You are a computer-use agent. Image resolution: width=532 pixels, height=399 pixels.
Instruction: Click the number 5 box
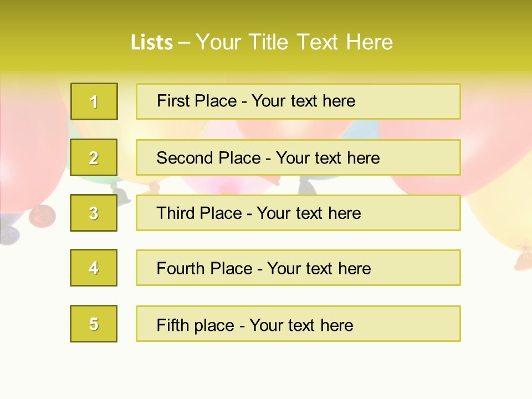pyautogui.click(x=94, y=324)
